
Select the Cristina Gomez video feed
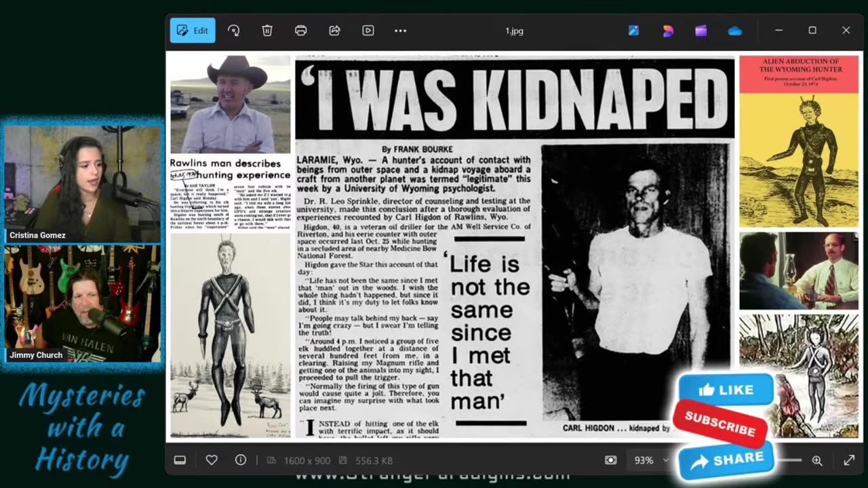[x=83, y=183]
